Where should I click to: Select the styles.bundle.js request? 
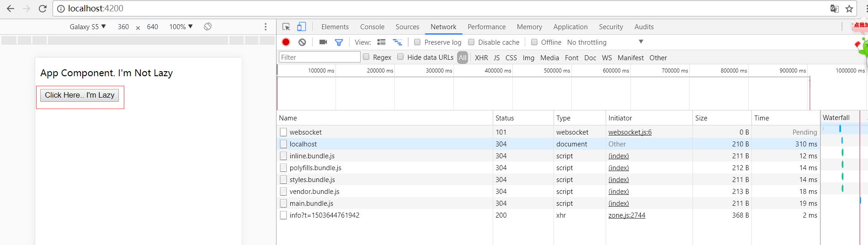(548, 179)
